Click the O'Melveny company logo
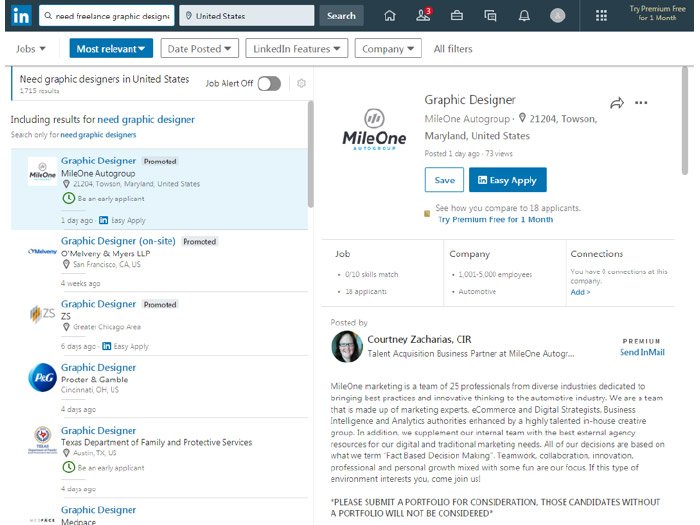700x525 pixels. click(x=42, y=251)
